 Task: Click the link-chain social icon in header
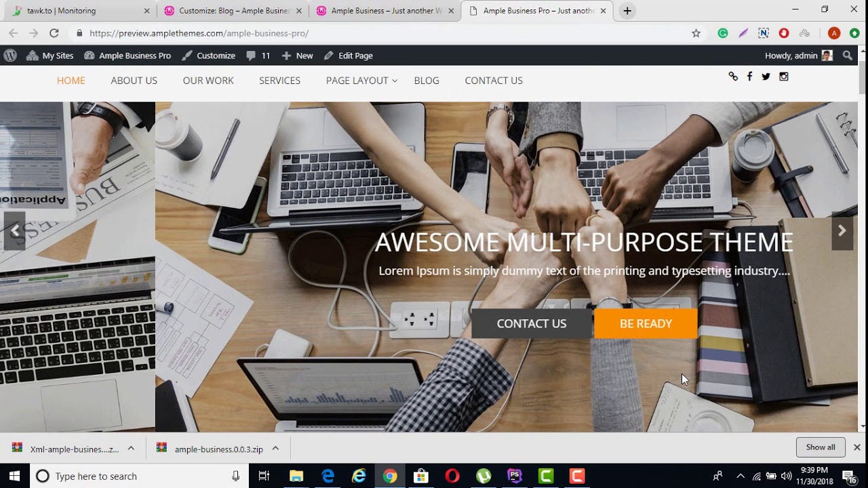point(733,77)
